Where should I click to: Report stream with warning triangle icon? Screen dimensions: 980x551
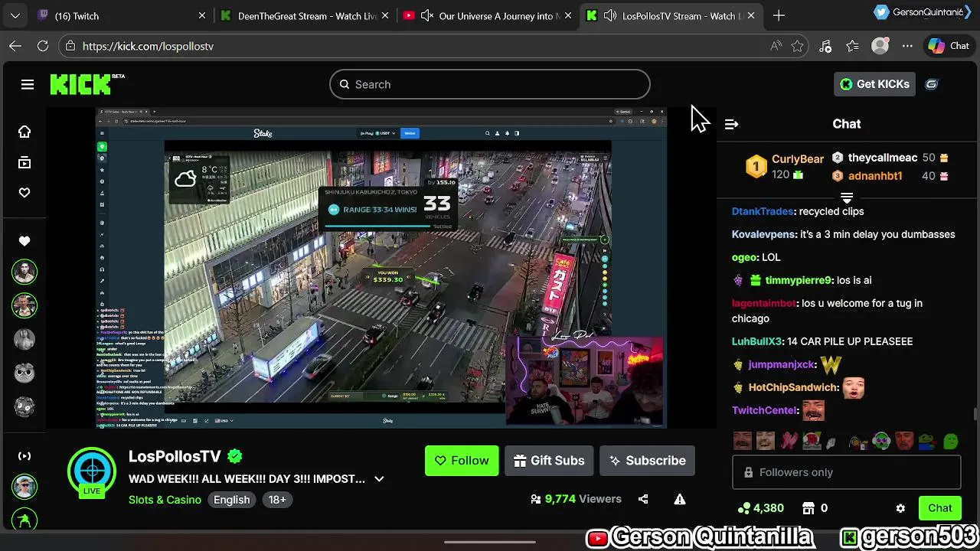click(x=679, y=499)
